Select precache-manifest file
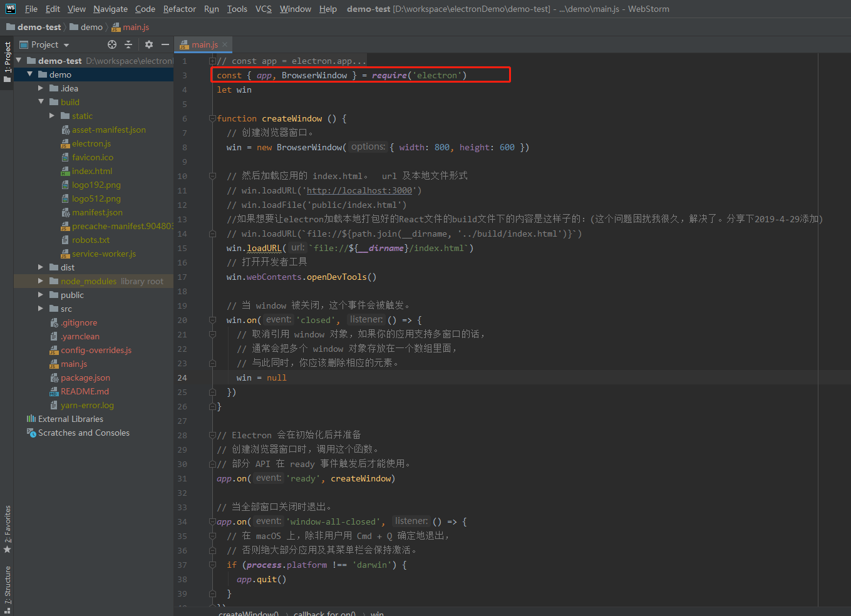The width and height of the screenshot is (851, 616). (122, 226)
